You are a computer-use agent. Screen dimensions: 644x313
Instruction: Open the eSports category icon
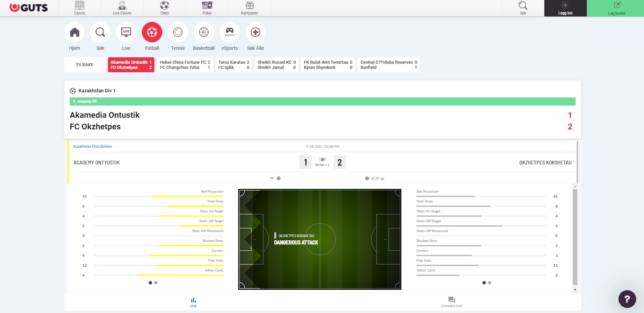[x=229, y=33]
